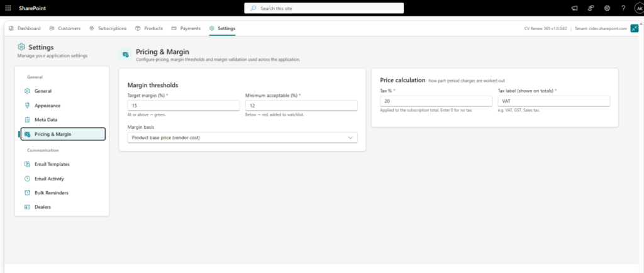Click the Tax label input showing VAT
644x273 pixels.
coord(554,101)
